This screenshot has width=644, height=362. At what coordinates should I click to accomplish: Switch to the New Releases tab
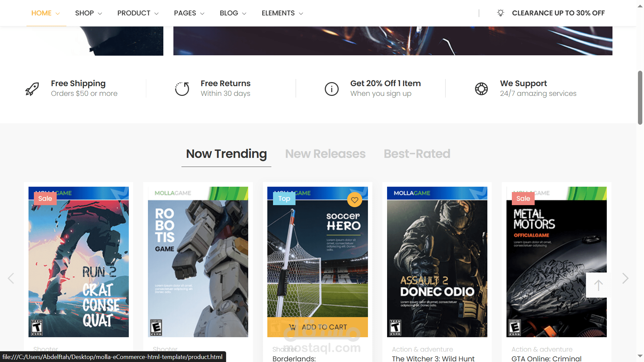325,154
